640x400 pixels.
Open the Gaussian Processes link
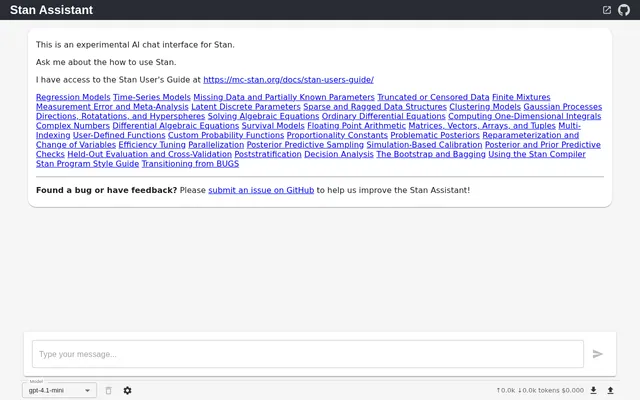coord(562,107)
